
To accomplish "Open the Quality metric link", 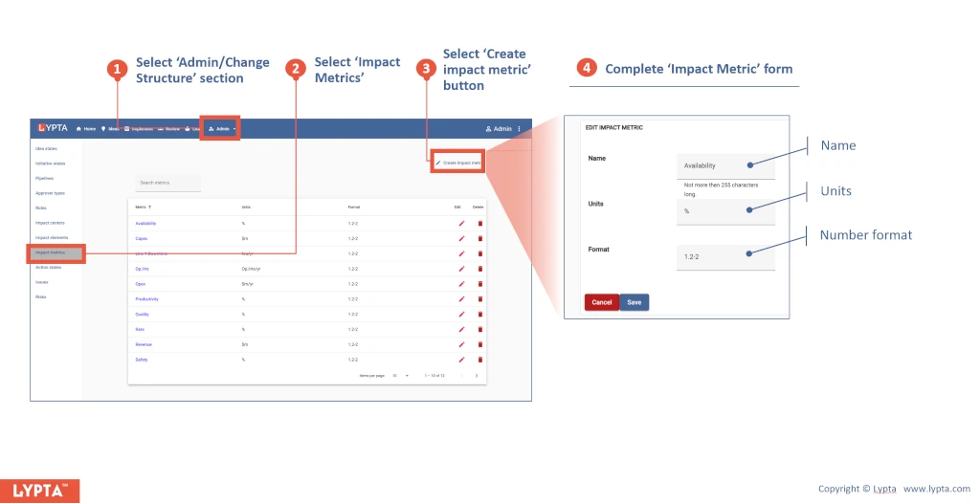I will click(142, 315).
